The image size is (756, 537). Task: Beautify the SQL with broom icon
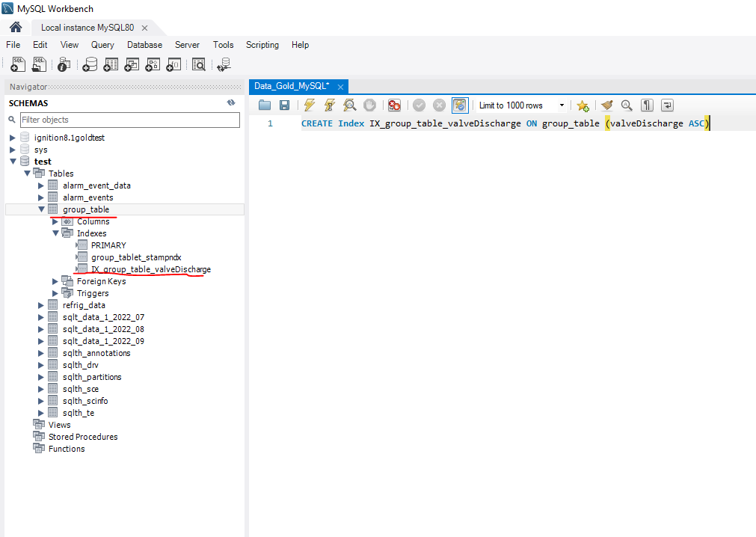(606, 105)
